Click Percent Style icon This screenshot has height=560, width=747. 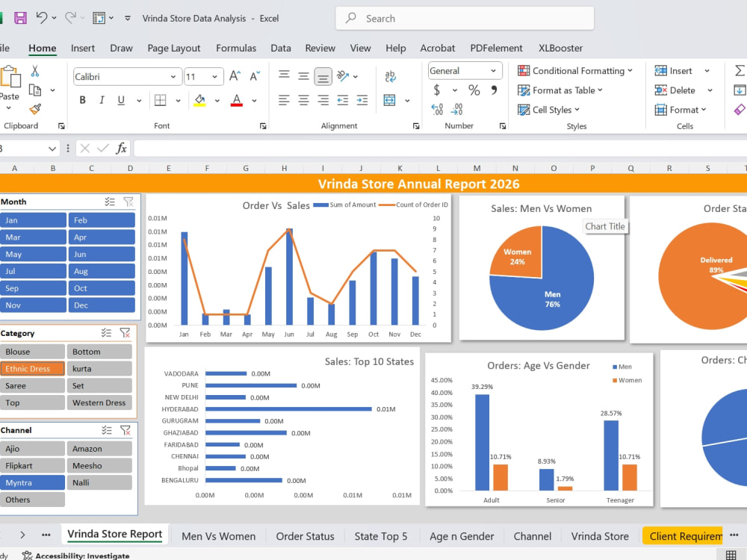[x=474, y=90]
